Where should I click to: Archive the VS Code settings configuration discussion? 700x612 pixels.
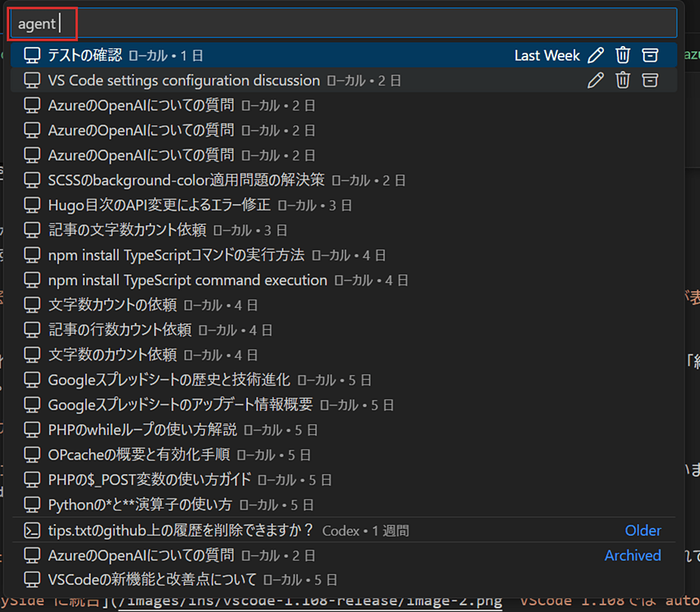coord(649,80)
